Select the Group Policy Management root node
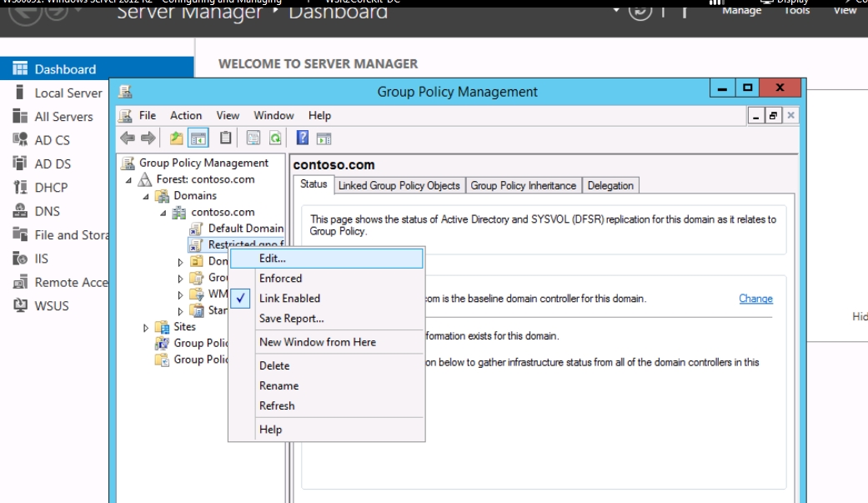The image size is (868, 503). click(x=203, y=163)
